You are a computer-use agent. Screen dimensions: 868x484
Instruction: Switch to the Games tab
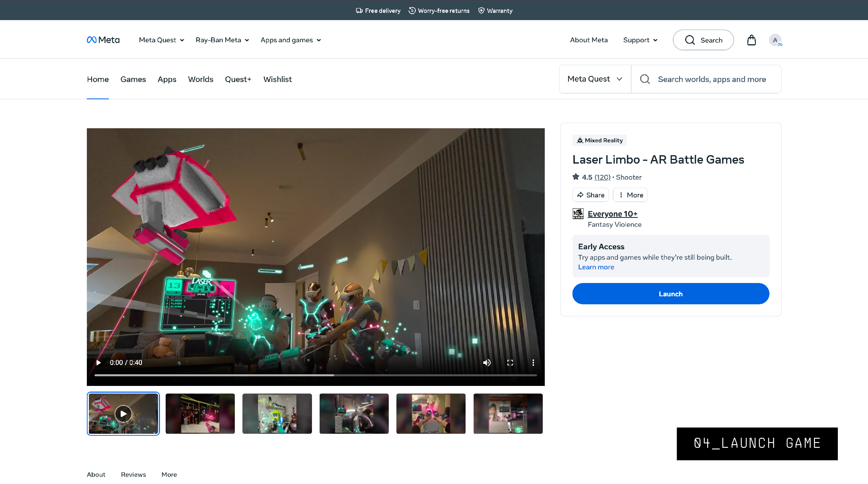click(133, 79)
